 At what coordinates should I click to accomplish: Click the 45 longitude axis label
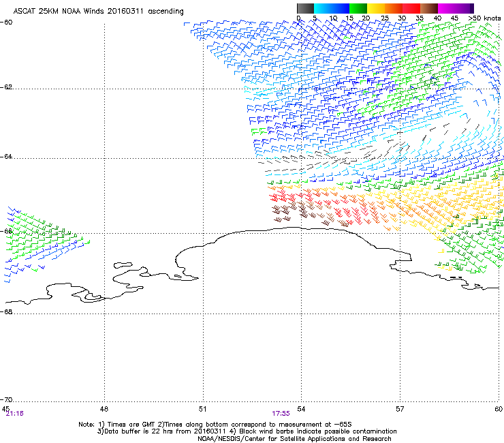coord(5,408)
